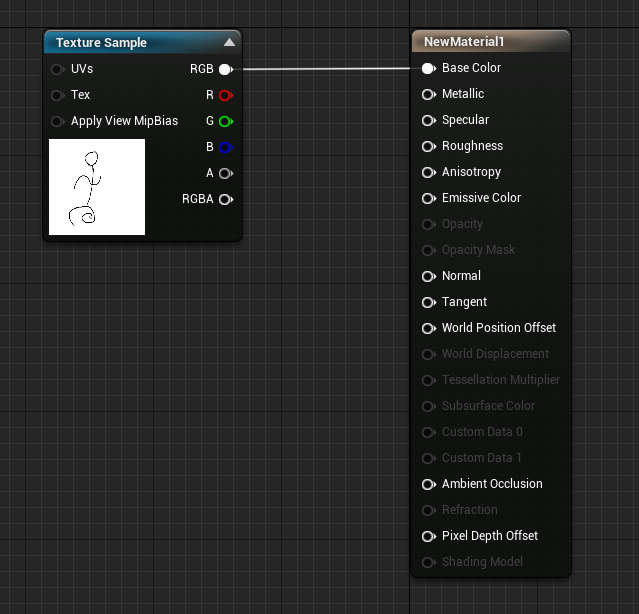Screen dimensions: 639x614
Task: Click the Tex input pin
Action: coord(57,95)
